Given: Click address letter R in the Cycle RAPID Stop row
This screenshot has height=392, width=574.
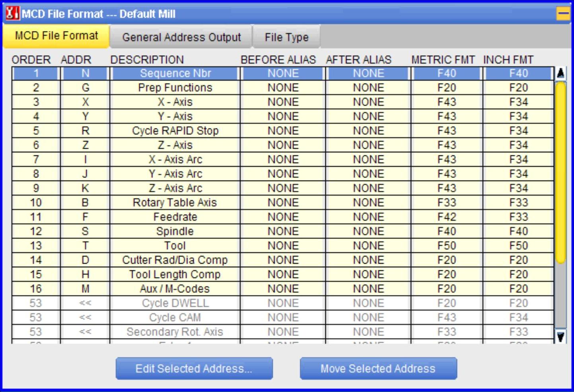Looking at the screenshot, I should coord(85,131).
